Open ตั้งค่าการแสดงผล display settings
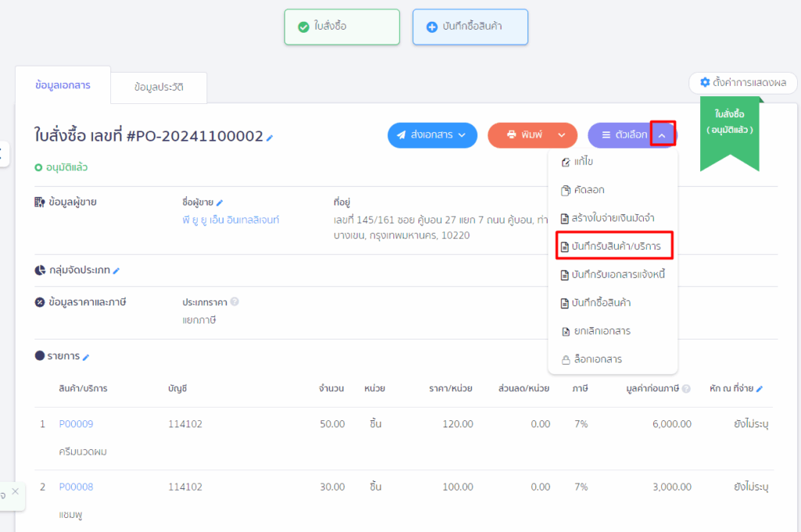 [743, 82]
